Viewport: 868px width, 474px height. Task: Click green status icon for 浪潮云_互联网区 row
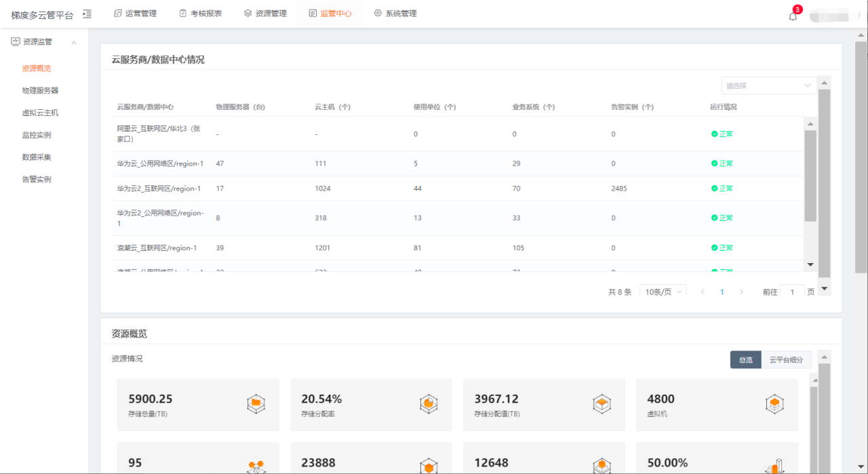(714, 248)
